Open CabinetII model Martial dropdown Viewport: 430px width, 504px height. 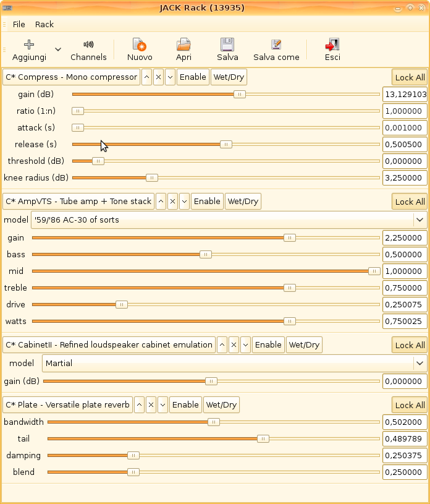[235, 363]
